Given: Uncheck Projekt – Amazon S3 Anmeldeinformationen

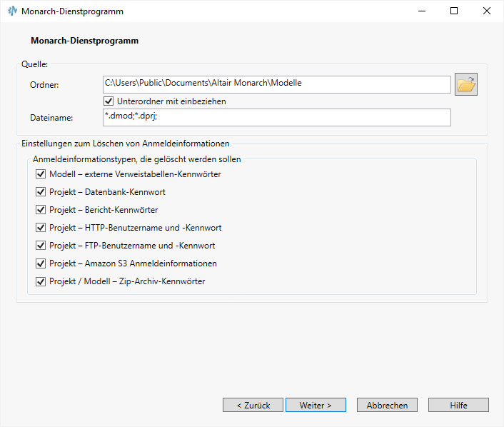Looking at the screenshot, I should tap(41, 263).
